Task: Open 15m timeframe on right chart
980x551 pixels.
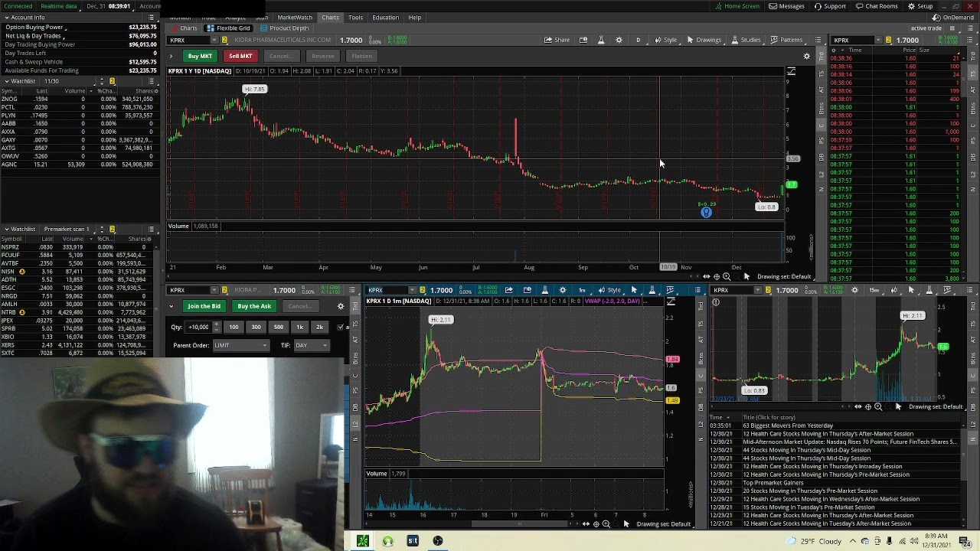Action: point(874,290)
